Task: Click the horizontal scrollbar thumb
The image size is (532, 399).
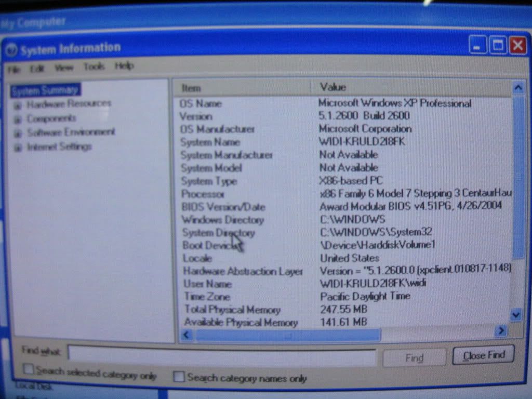Action: (x=288, y=335)
